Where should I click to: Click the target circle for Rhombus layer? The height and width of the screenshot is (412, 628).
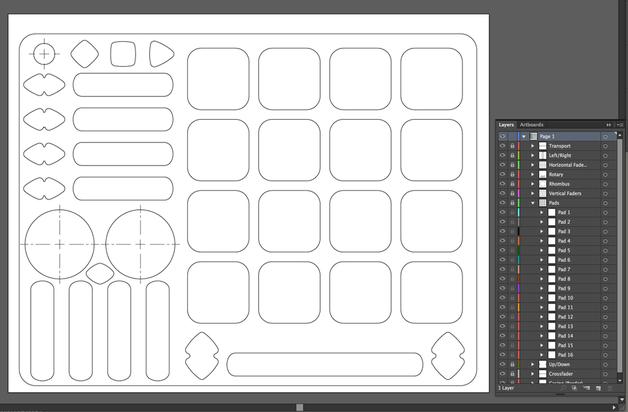click(605, 184)
